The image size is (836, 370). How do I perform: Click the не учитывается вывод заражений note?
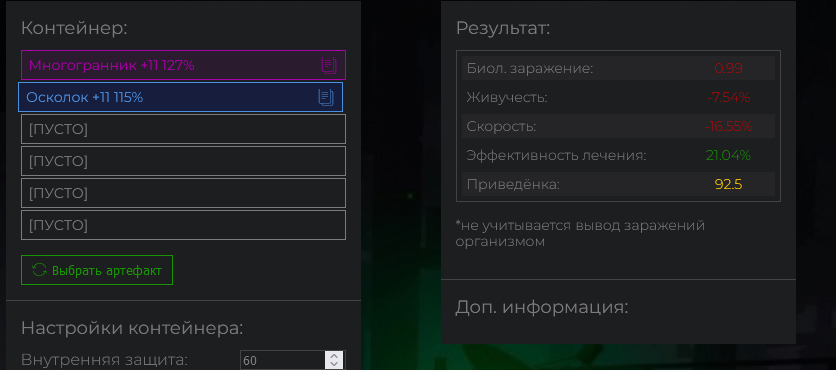pos(580,234)
